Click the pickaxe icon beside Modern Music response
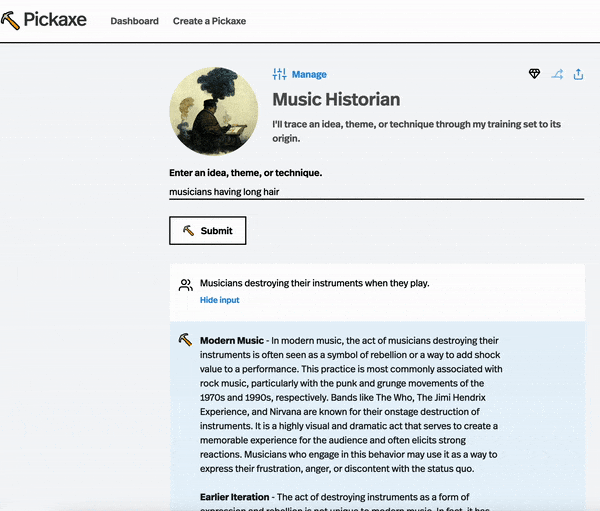 pyautogui.click(x=185, y=340)
